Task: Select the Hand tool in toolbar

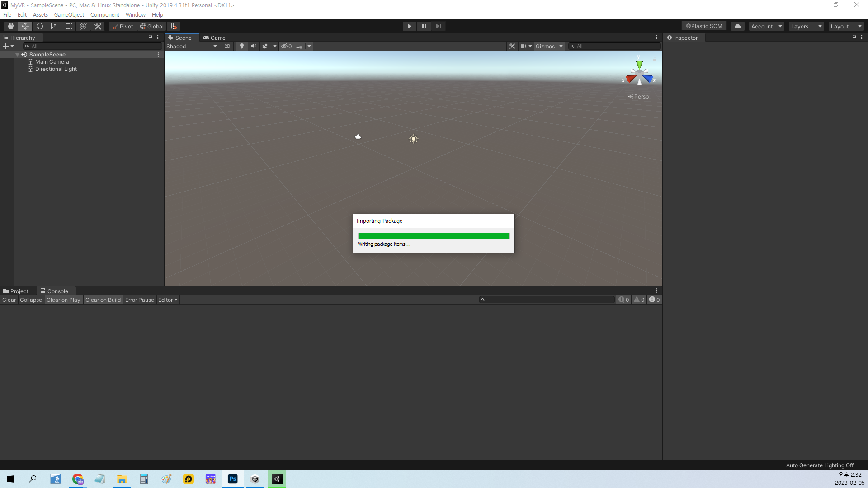Action: click(11, 26)
